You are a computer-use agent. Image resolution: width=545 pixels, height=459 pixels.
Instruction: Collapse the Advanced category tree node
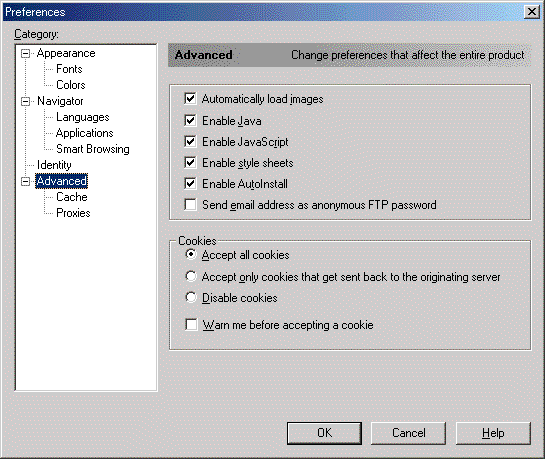click(x=25, y=181)
